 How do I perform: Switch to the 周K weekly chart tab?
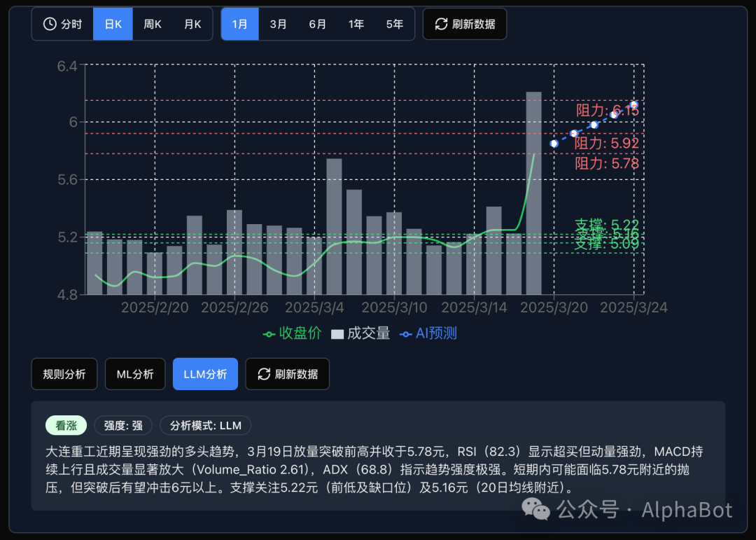152,23
